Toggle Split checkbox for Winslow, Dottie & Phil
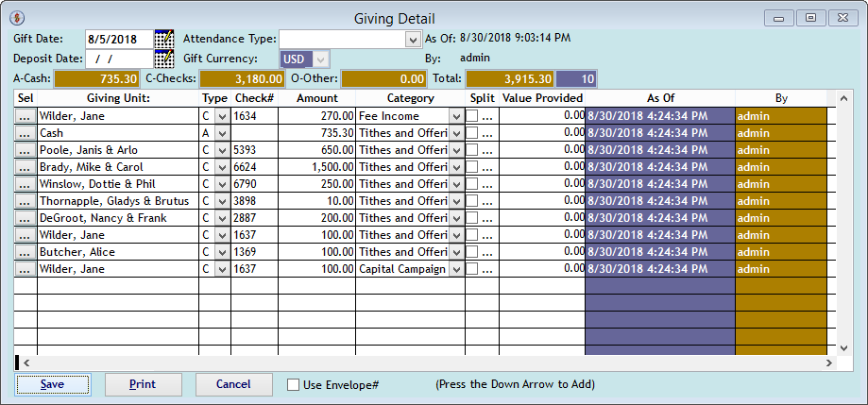Viewport: 868px width, 405px height. tap(472, 184)
